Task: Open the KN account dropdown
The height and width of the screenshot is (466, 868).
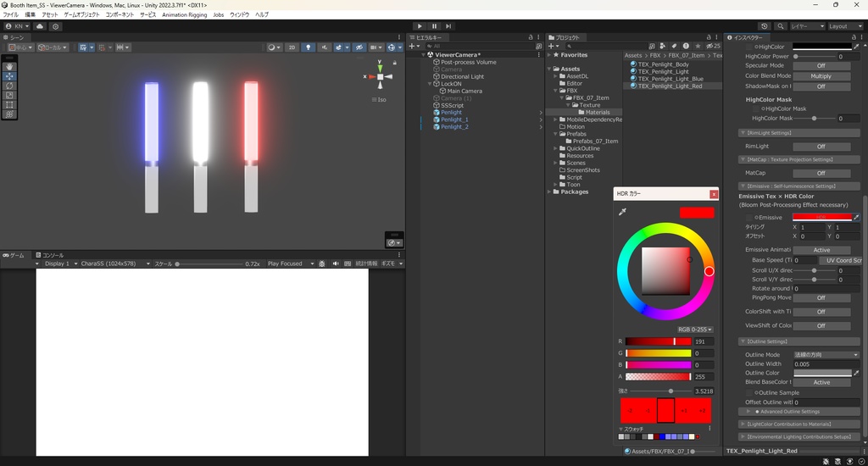Action: point(17,26)
